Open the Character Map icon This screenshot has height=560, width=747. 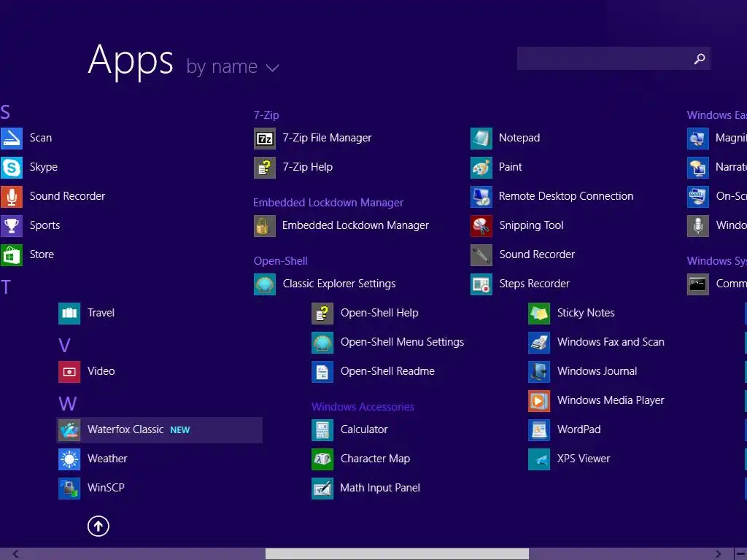pyautogui.click(x=322, y=459)
